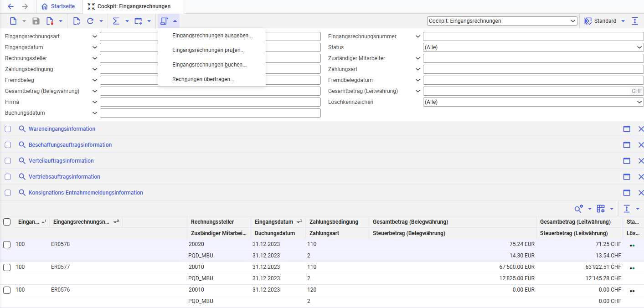Click the save disk icon

tap(36, 21)
